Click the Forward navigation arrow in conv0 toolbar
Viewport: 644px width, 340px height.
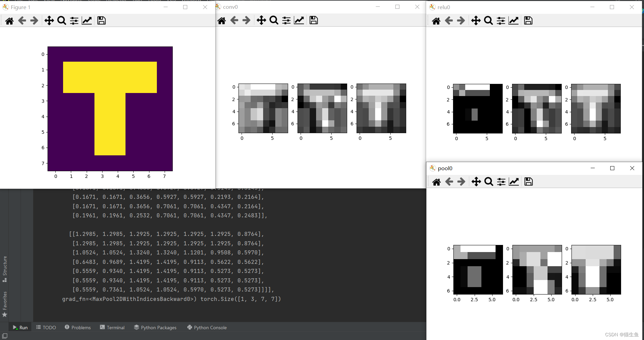click(247, 20)
